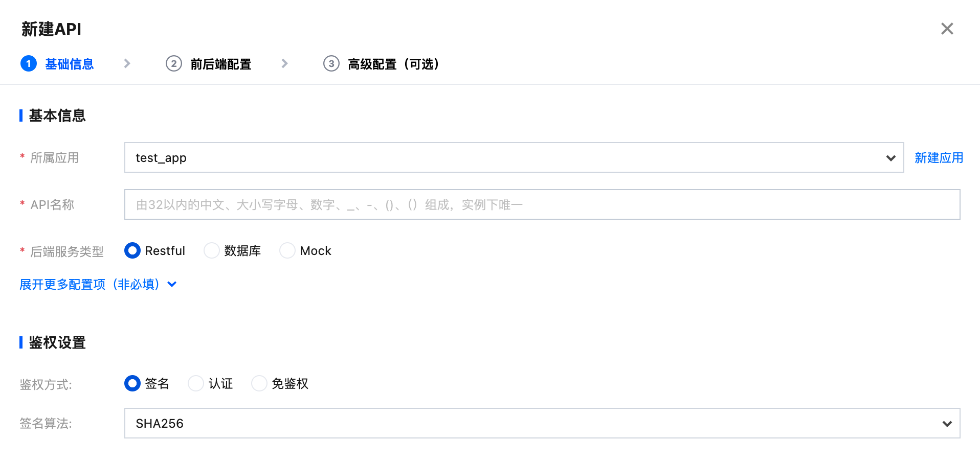Click the step 1 circle icon
Screen dimensions: 980x463
click(x=29, y=64)
